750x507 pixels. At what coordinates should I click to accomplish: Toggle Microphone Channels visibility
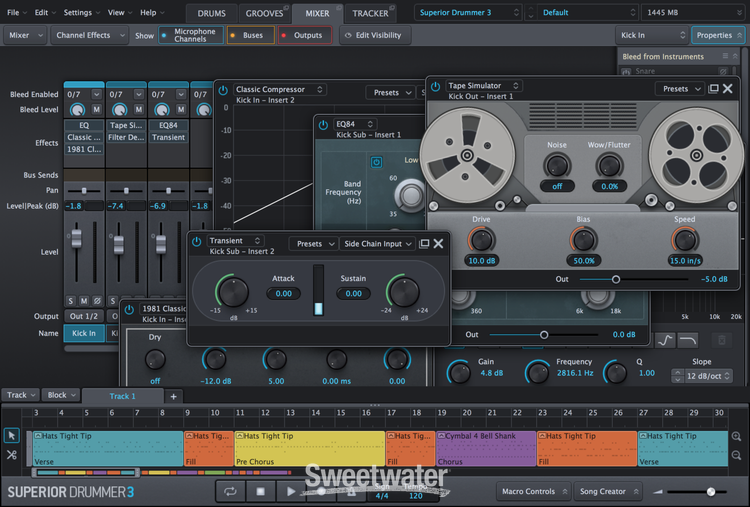tap(191, 35)
